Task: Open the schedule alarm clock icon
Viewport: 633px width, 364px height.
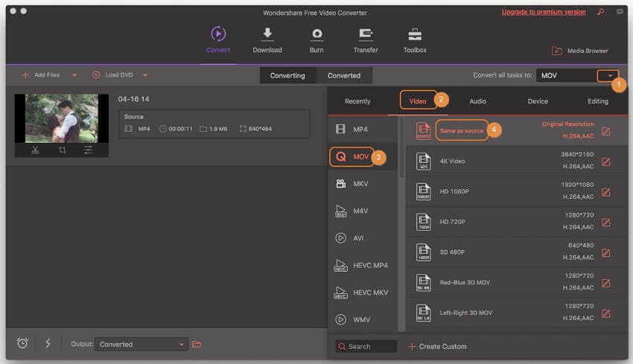Action: (x=22, y=343)
